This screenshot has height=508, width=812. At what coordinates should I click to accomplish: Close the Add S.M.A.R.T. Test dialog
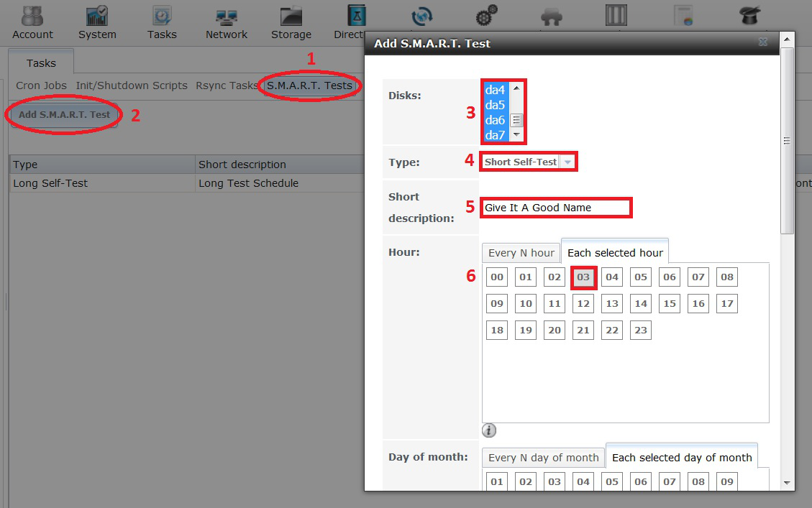[x=762, y=42]
